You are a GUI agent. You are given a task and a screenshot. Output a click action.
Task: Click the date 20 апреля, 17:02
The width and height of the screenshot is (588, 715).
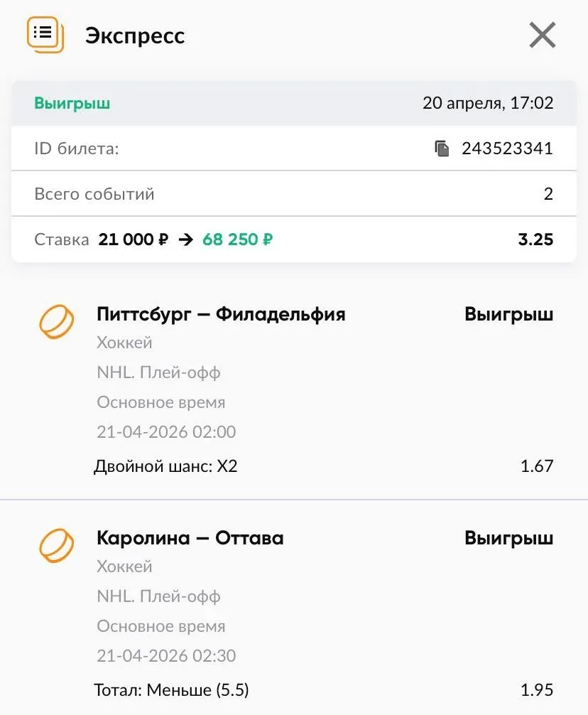pyautogui.click(x=487, y=104)
